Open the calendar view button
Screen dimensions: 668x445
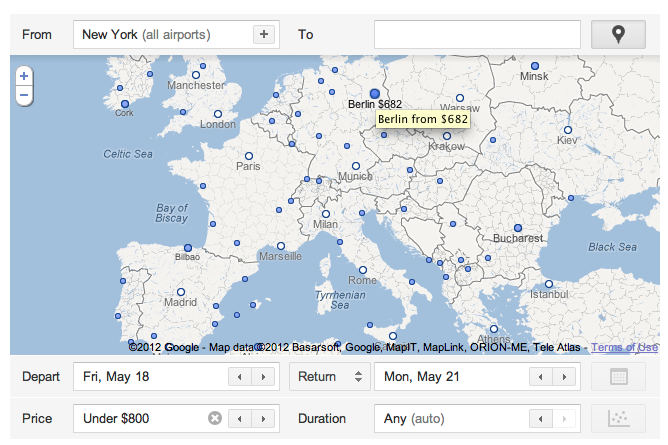point(618,377)
